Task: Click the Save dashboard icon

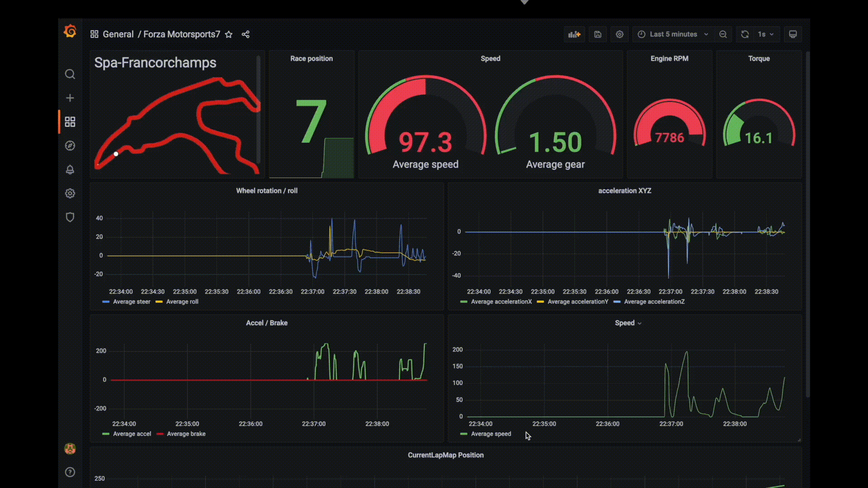Action: (x=598, y=34)
